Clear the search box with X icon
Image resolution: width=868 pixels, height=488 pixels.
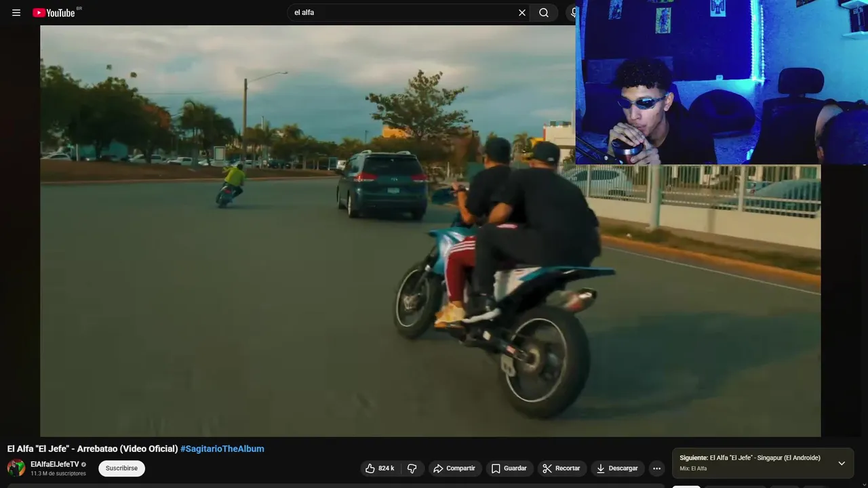click(x=522, y=13)
